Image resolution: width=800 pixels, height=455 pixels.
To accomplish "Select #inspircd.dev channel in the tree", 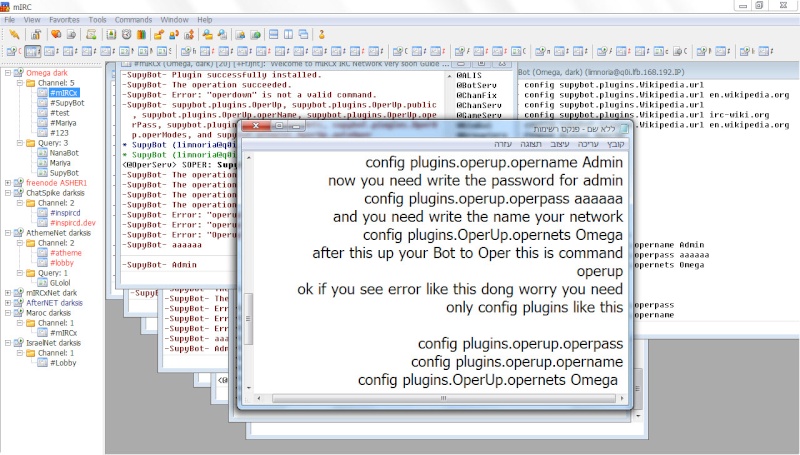I will (73, 223).
